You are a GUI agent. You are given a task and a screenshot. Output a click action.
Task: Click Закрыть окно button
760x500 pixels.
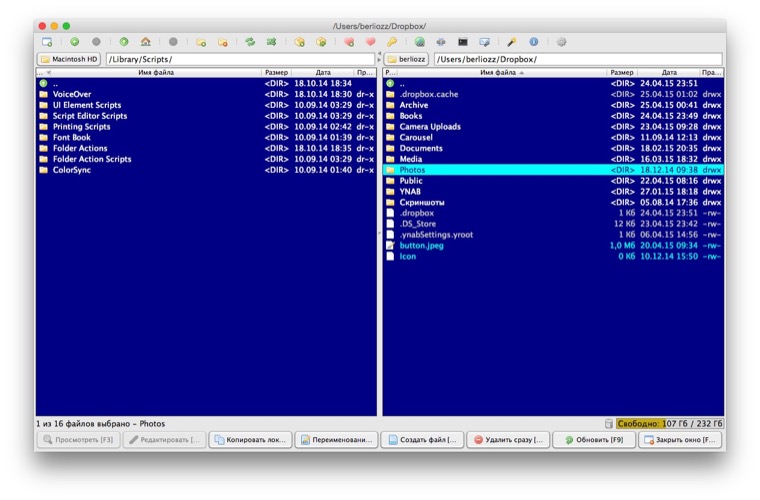point(680,440)
